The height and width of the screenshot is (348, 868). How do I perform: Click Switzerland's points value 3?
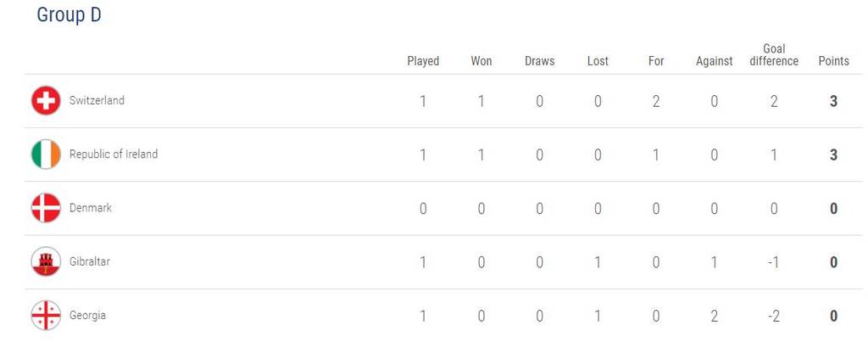coord(834,101)
